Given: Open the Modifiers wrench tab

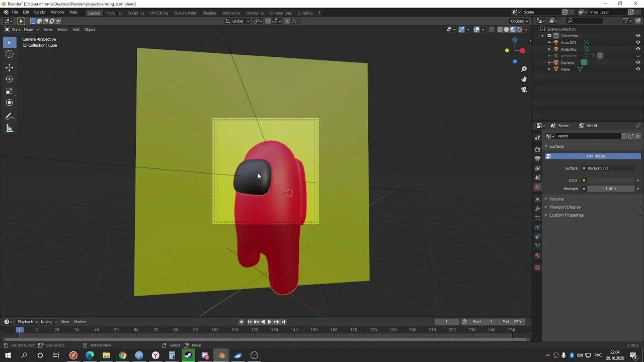Looking at the screenshot, I should click(537, 208).
